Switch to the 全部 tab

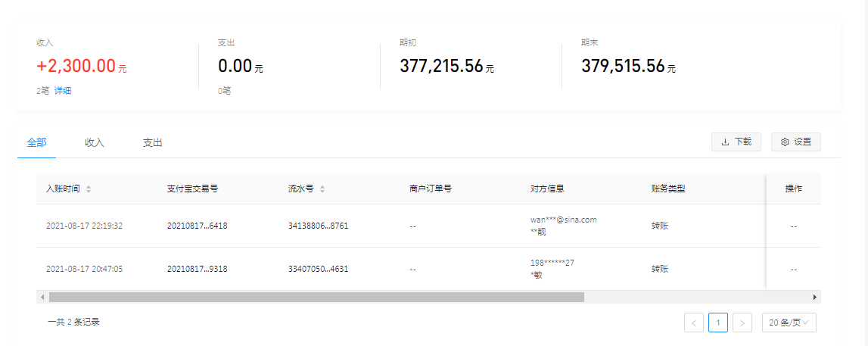(36, 142)
